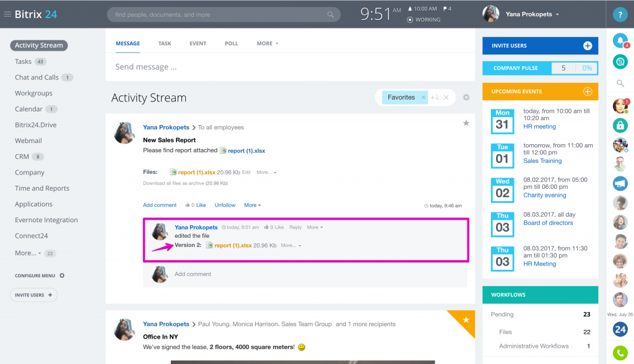
Task: Add event with Upcoming Events plus icon
Action: 588,92
